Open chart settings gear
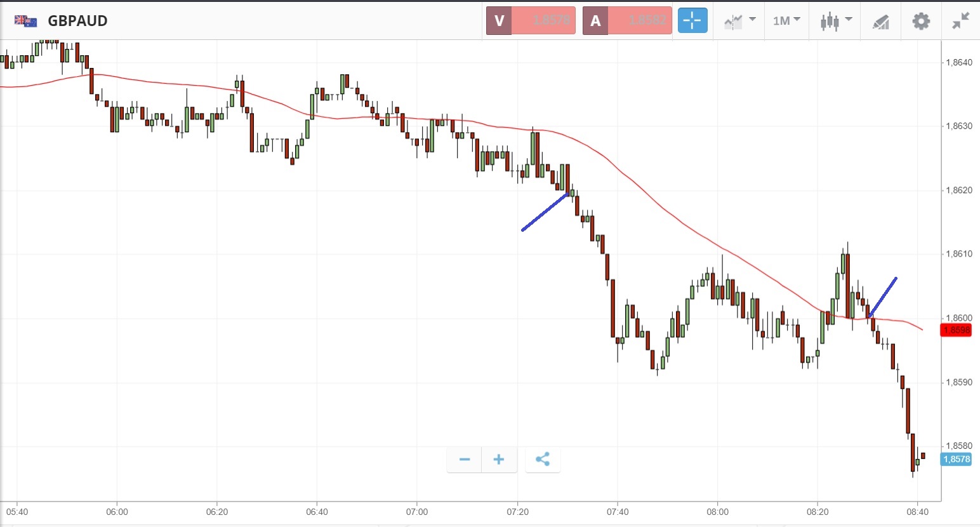Screen dimensions: 980x527 (x=921, y=21)
